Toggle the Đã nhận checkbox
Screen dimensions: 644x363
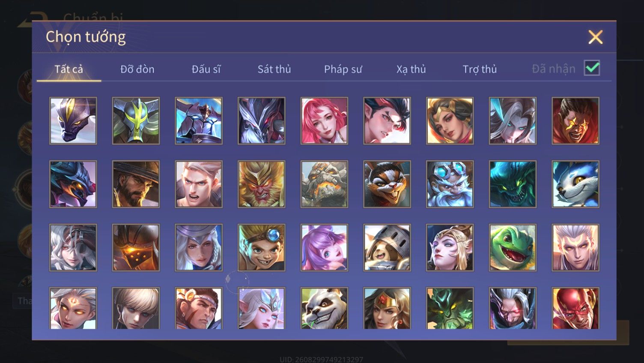pyautogui.click(x=592, y=68)
